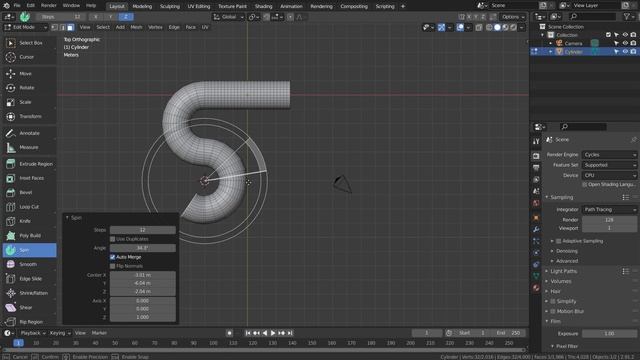Toggle Use Duplicates checkbox
640x360 pixels.
tap(113, 239)
